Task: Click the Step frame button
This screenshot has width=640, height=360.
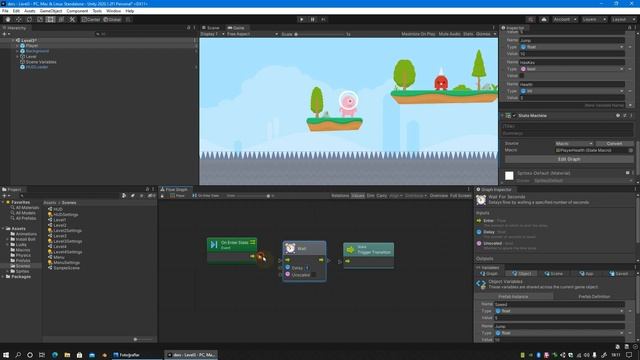Action: [324, 19]
